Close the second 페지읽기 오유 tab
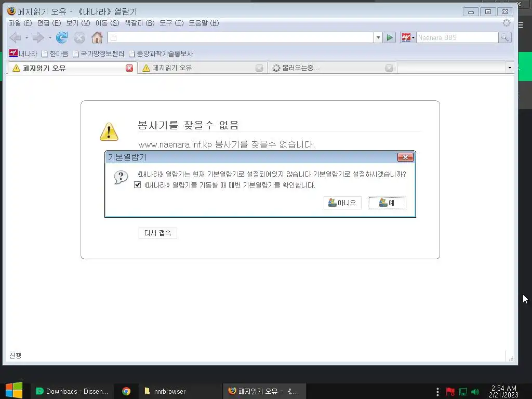 click(x=259, y=68)
